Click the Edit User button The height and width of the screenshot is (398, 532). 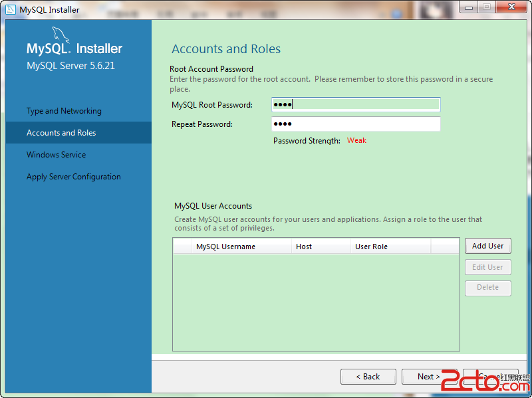tap(488, 267)
